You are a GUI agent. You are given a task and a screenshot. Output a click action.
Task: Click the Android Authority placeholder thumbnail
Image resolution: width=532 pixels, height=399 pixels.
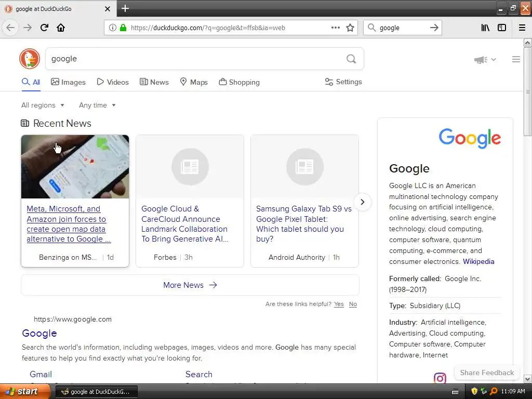click(304, 167)
